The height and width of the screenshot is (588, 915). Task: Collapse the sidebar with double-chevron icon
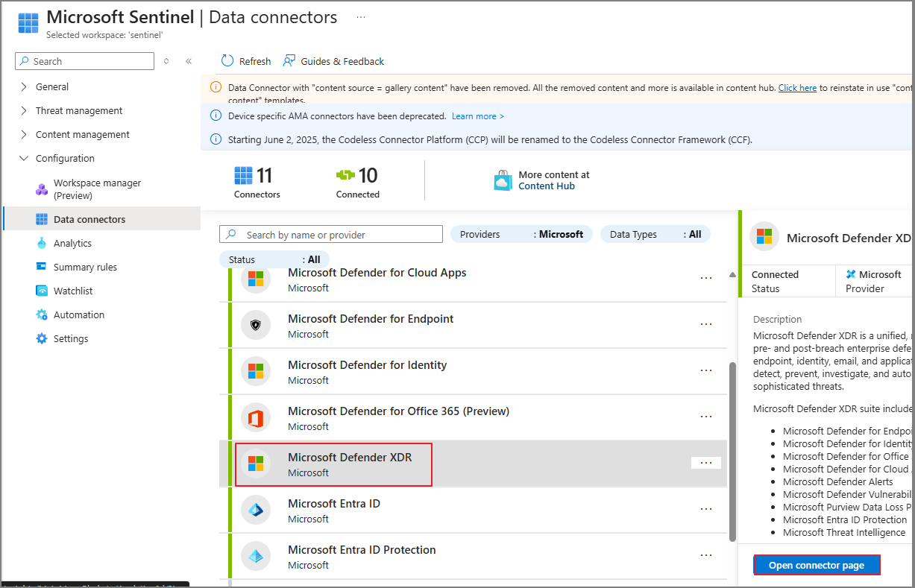[x=189, y=61]
